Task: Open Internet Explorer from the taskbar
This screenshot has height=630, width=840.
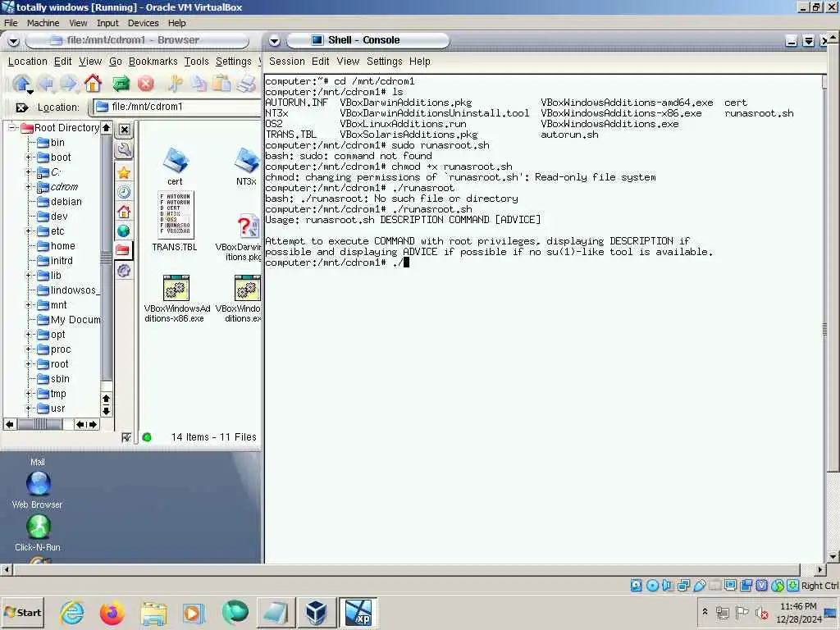Action: [72, 612]
